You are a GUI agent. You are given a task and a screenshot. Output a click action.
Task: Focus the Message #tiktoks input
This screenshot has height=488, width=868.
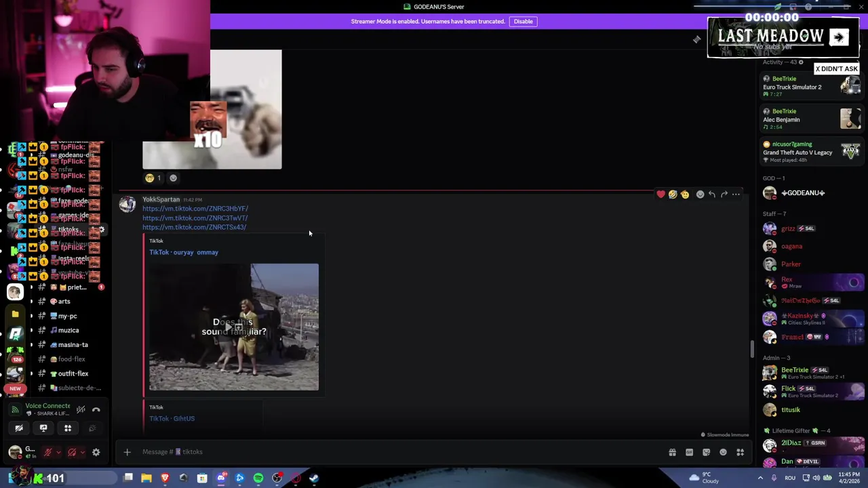tap(400, 452)
